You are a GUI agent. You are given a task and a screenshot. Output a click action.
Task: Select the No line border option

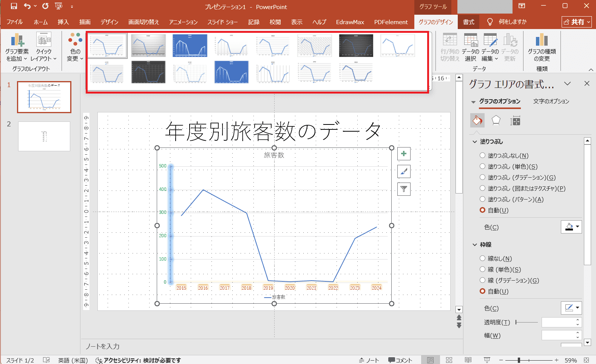(x=482, y=258)
